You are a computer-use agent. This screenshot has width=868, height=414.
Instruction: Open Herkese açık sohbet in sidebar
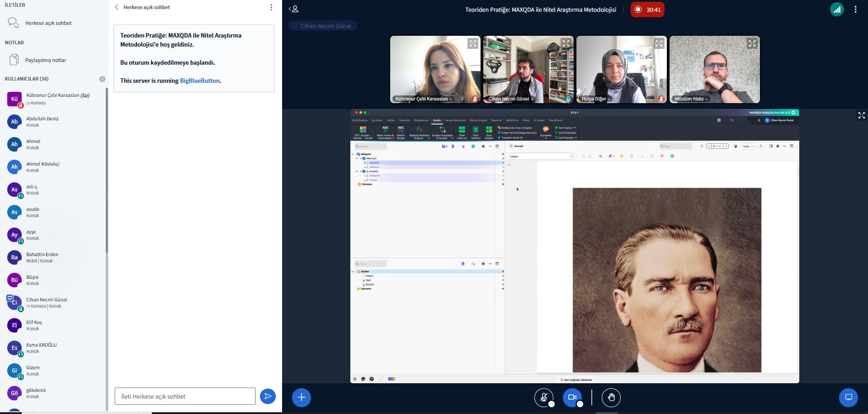click(48, 23)
